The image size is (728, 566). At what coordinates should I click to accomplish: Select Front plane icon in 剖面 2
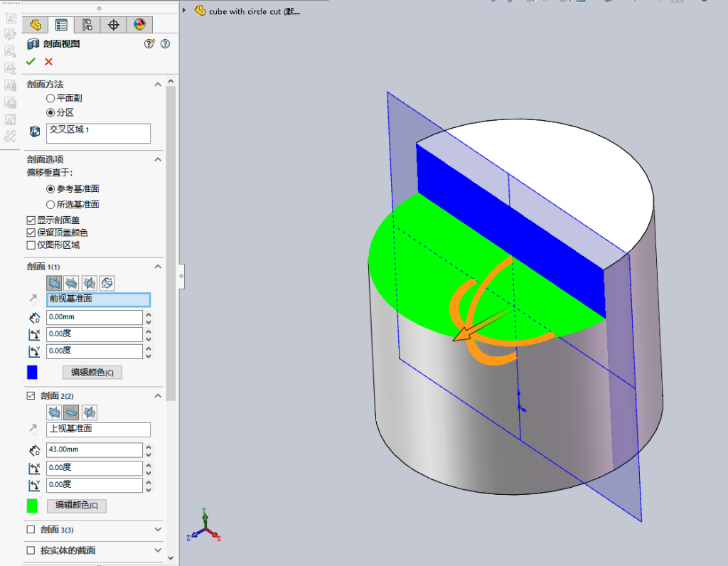[x=54, y=412]
